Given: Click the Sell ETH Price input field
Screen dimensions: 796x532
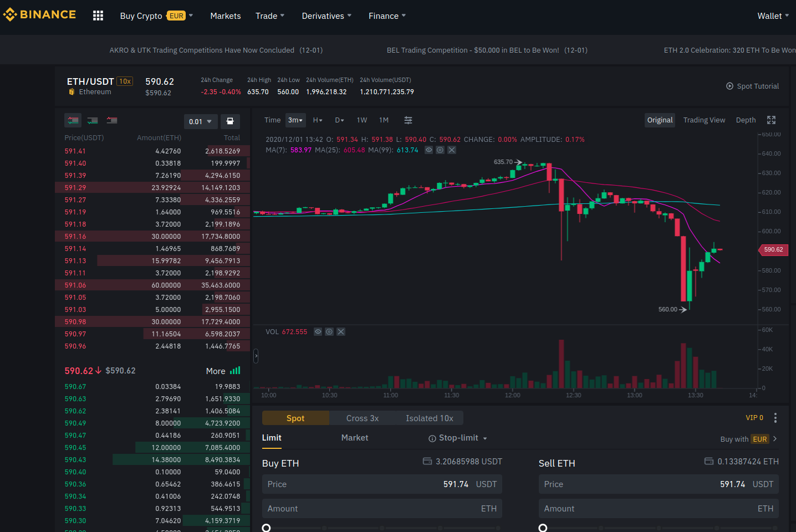Looking at the screenshot, I should click(x=659, y=484).
